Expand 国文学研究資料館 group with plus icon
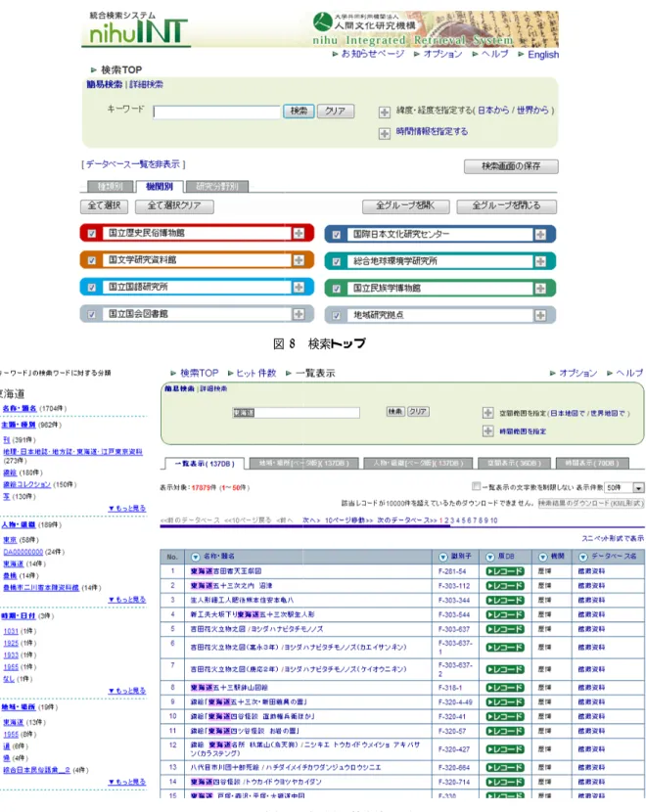 tap(299, 260)
